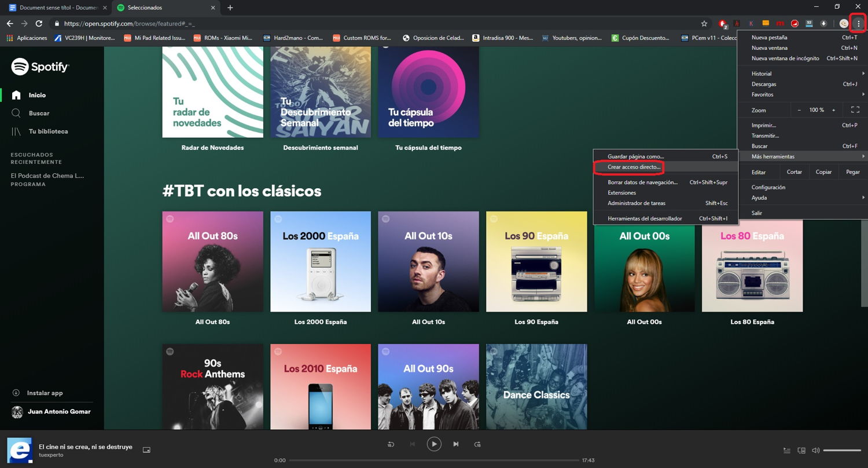The image size is (868, 468).
Task: Open Aplicaciones bookmarks shortcut
Action: tap(27, 38)
